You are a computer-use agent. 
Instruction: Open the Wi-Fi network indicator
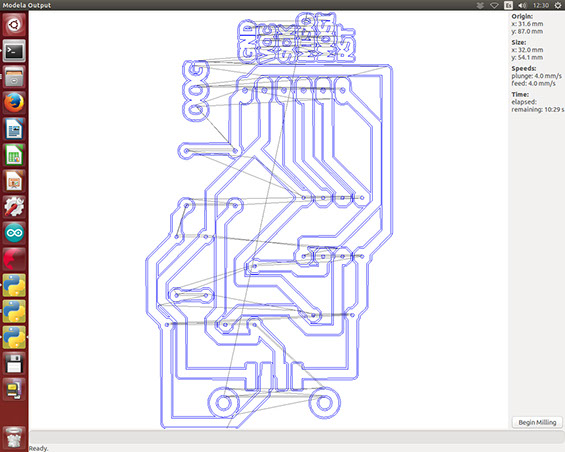coord(494,5)
